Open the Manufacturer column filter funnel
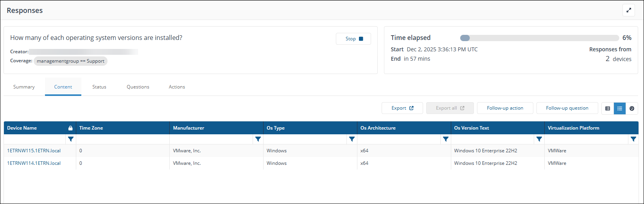Image resolution: width=644 pixels, height=204 pixels. pos(258,139)
